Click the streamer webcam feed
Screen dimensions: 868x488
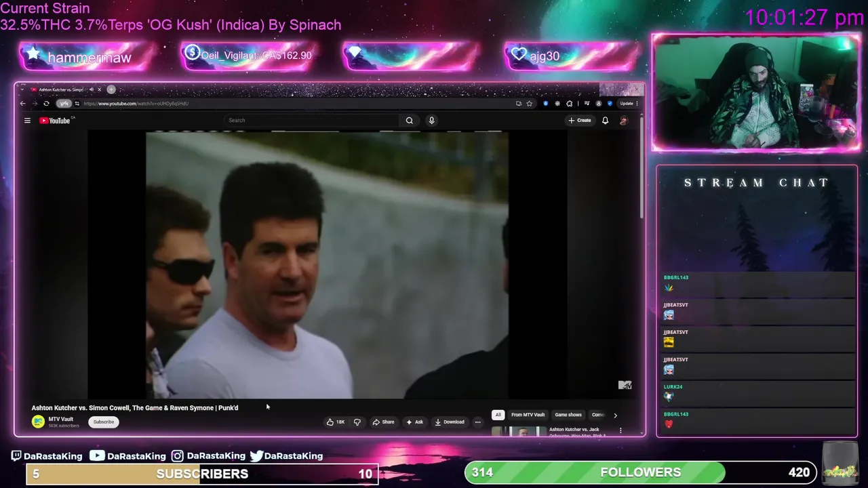click(x=756, y=93)
